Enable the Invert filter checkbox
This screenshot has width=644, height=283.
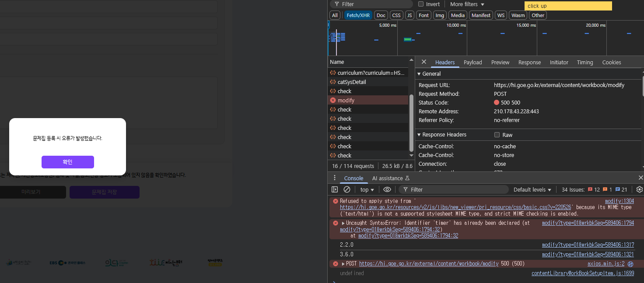421,4
